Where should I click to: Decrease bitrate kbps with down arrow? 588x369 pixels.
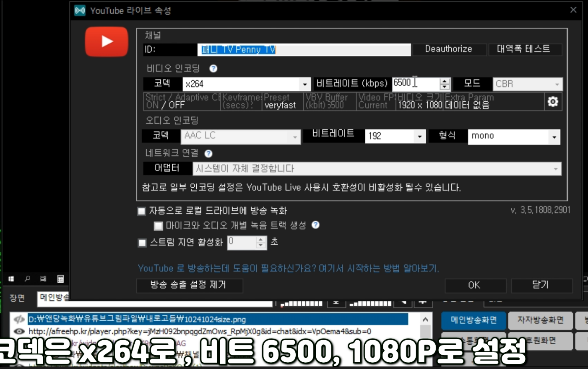pos(445,87)
